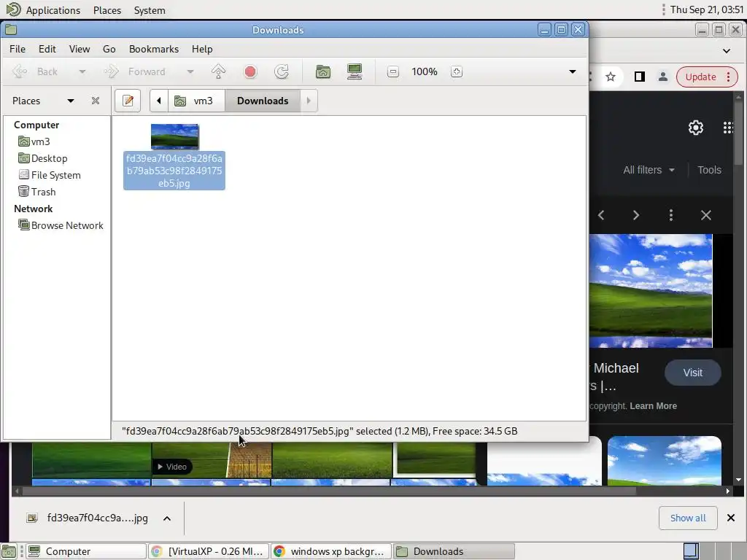
Task: Select Browse Network in the sidebar
Action: tap(61, 225)
